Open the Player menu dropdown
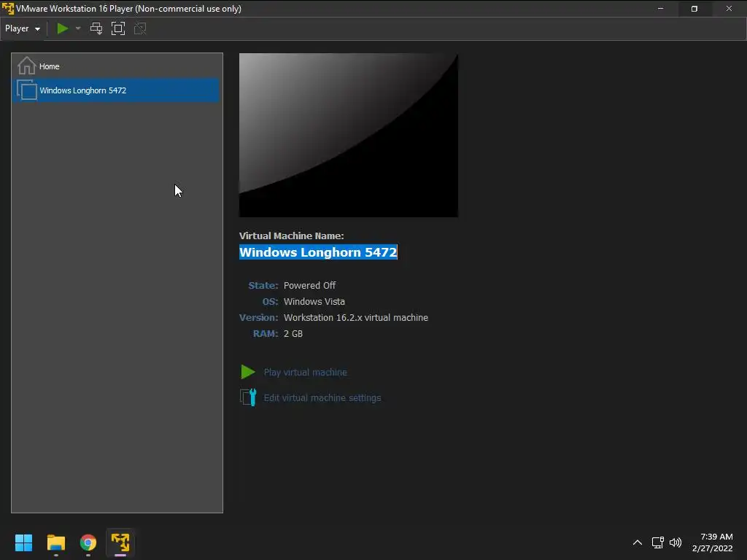The width and height of the screenshot is (747, 560). click(23, 28)
